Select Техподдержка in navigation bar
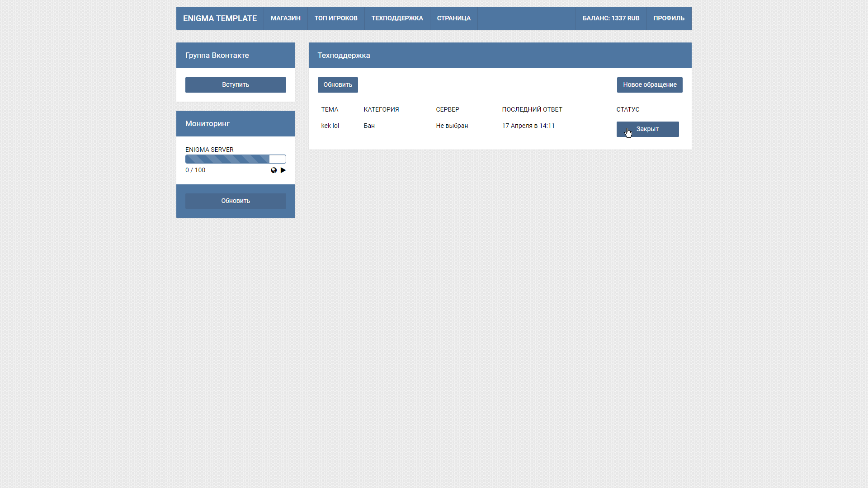Screen dimensions: 868x488 pos(397,19)
